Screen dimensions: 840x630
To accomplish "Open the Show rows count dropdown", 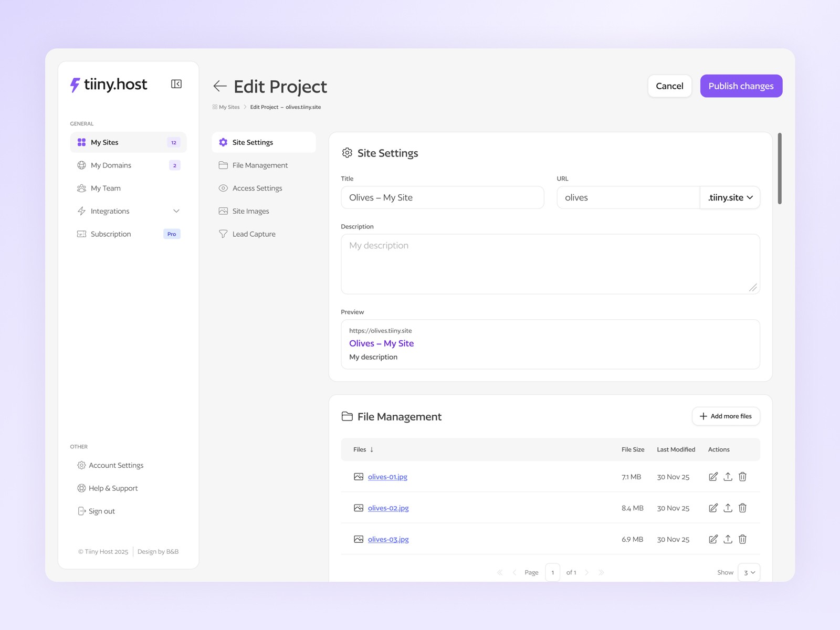I will pos(749,572).
